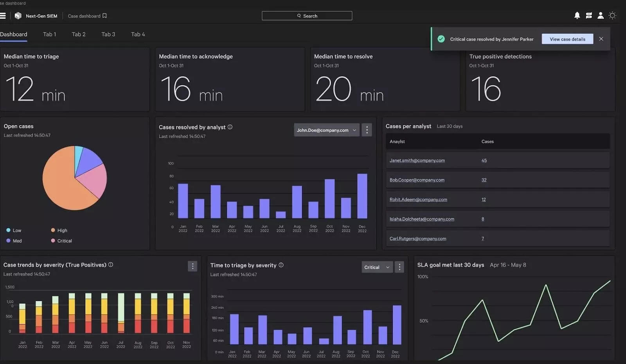Open Janet.smith@company.com analyst link
The height and width of the screenshot is (364, 626).
417,160
